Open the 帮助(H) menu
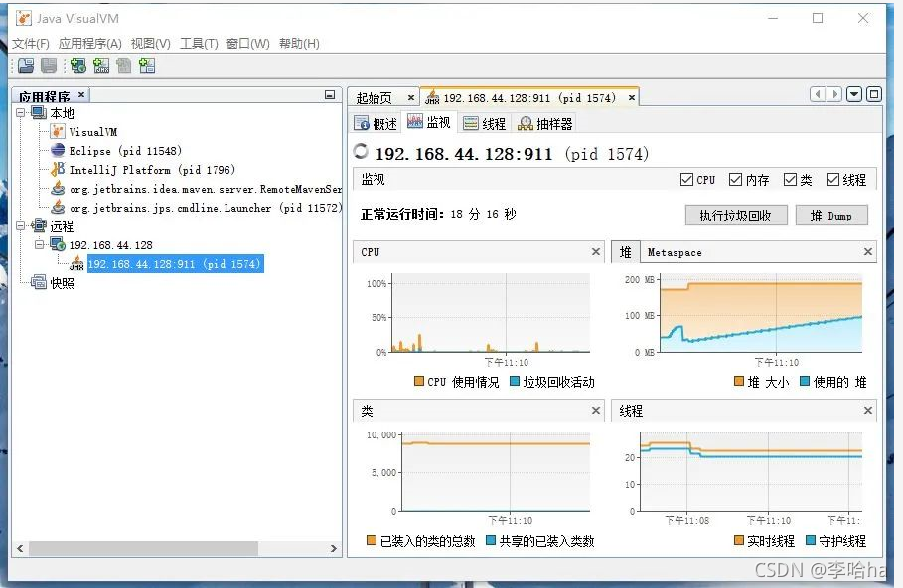The width and height of the screenshot is (903, 588). pos(299,43)
